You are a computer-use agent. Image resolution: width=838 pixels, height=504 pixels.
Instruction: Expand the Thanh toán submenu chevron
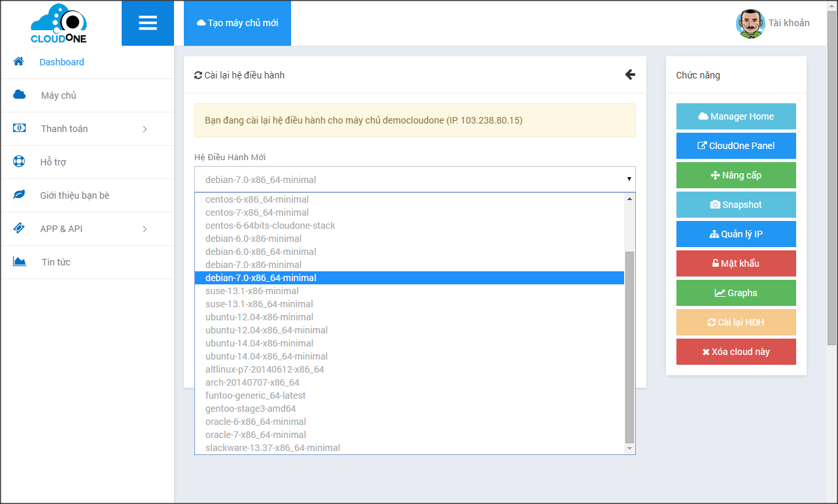(145, 129)
